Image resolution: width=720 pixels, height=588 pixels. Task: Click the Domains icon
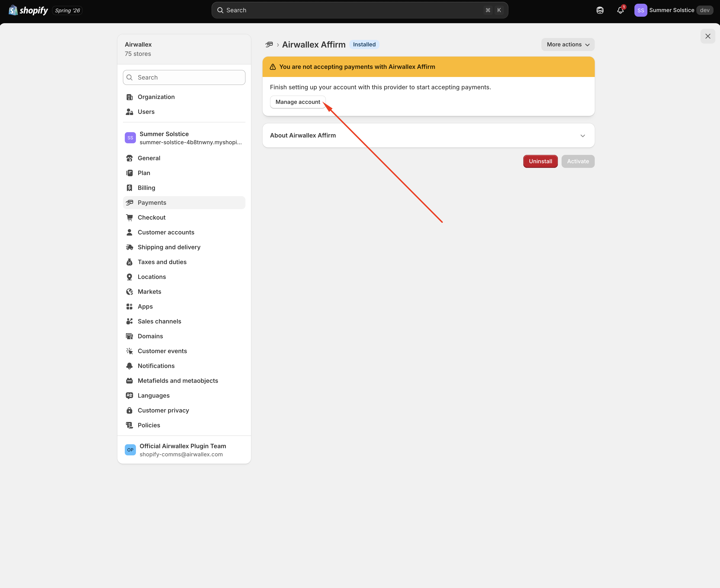129,336
